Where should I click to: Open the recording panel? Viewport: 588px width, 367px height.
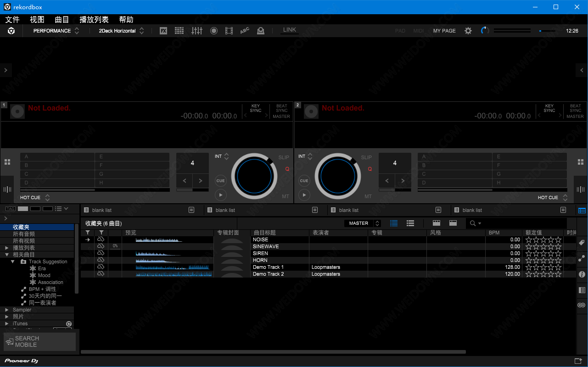(x=214, y=31)
